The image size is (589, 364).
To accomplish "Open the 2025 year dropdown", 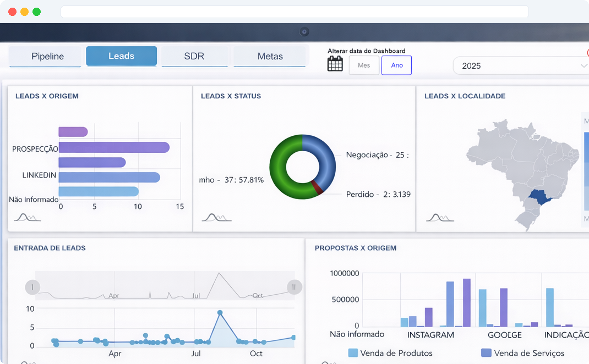I will (x=521, y=65).
